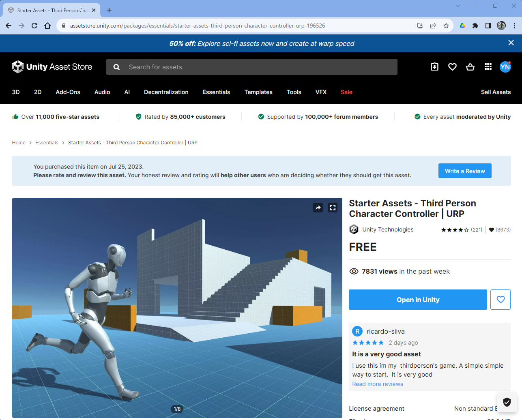Click the Write a Review button
This screenshot has width=522, height=420.
point(465,171)
